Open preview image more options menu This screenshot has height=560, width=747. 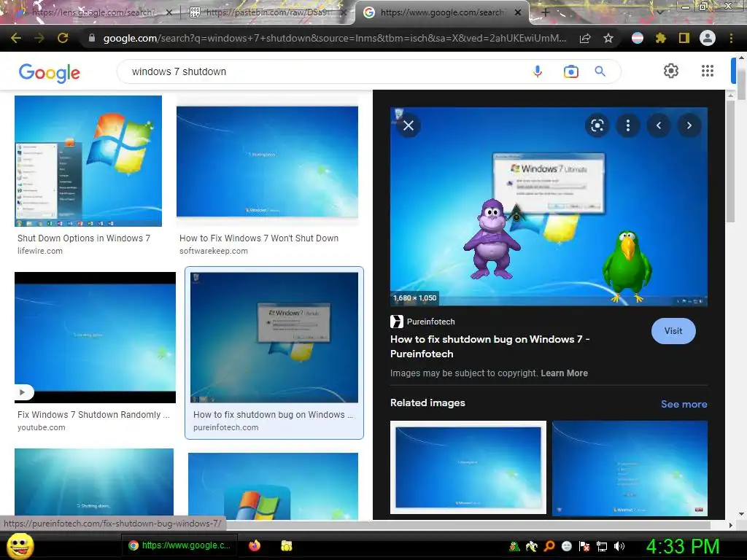pos(628,125)
